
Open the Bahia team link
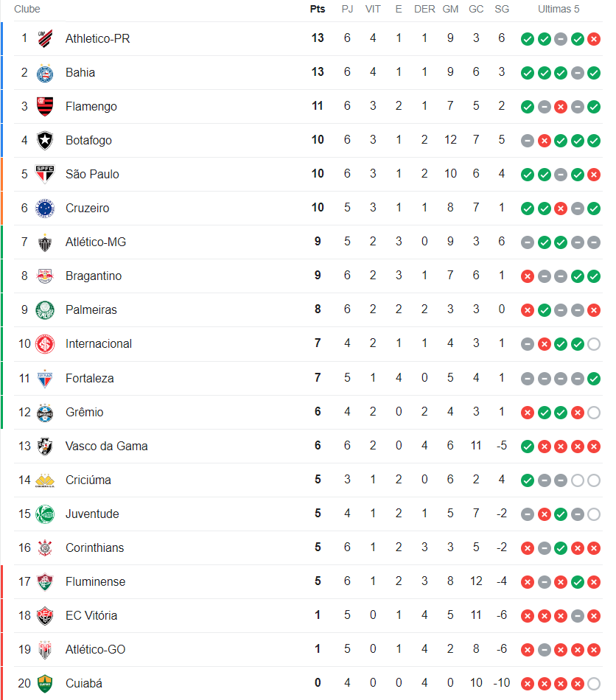pos(80,72)
